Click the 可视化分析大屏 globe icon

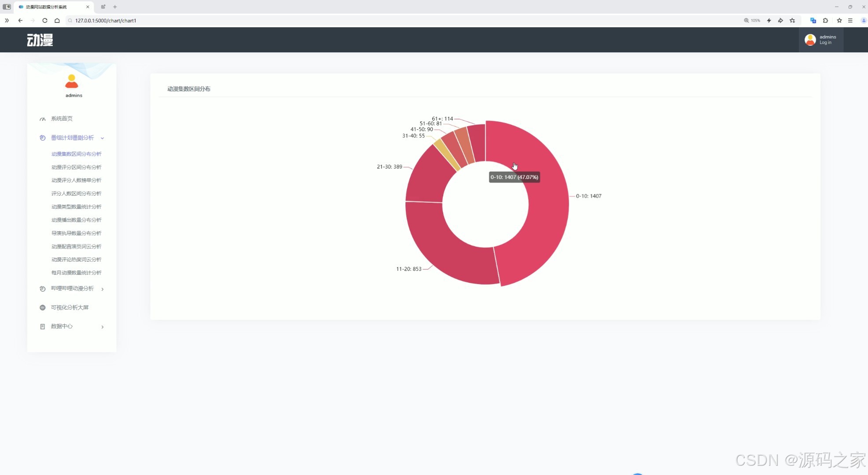43,307
